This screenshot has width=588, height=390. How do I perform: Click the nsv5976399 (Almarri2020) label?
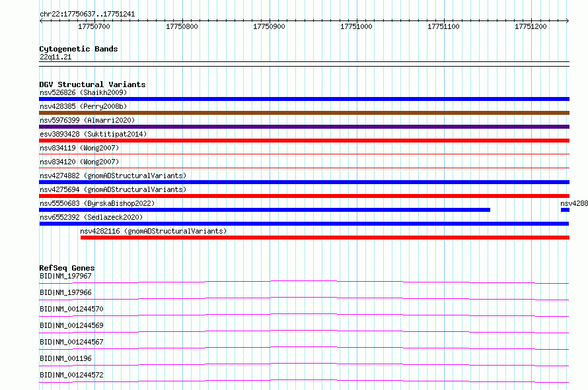coord(87,120)
